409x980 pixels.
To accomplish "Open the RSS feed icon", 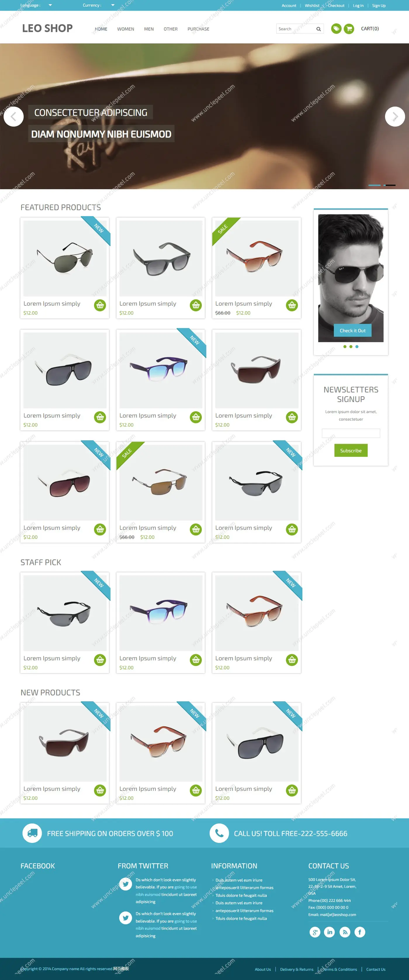I will (345, 932).
